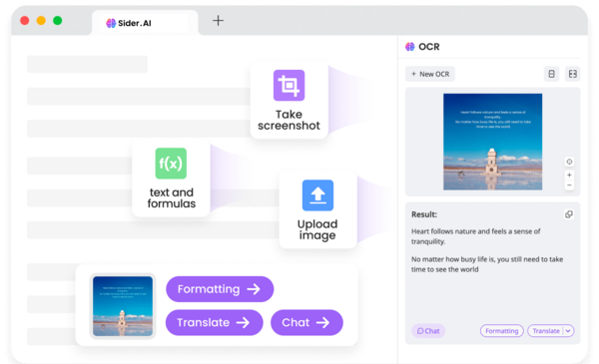Image resolution: width=599 pixels, height=364 pixels.
Task: Click the 'Upload image' label
Action: [317, 229]
